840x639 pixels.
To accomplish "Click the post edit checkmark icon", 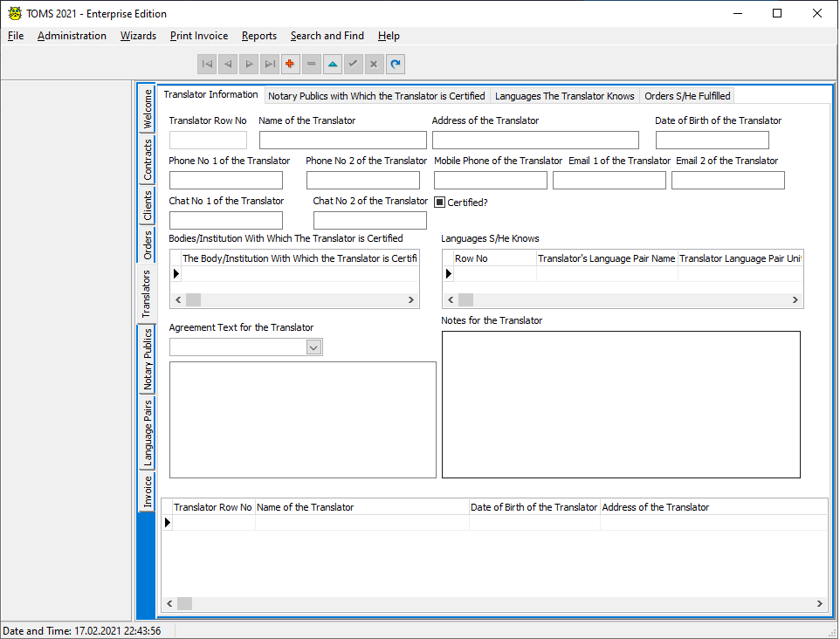I will point(354,64).
